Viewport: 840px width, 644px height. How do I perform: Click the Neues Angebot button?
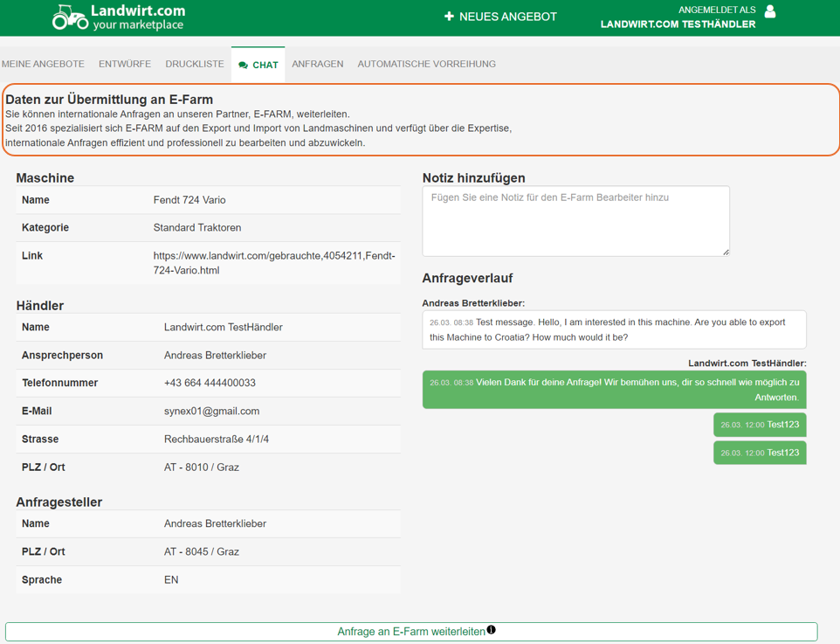(501, 17)
